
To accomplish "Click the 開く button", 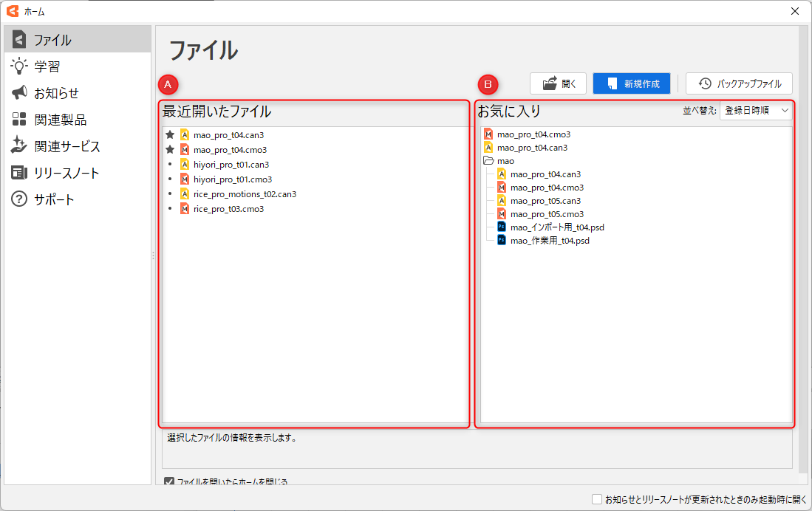I will (x=558, y=83).
